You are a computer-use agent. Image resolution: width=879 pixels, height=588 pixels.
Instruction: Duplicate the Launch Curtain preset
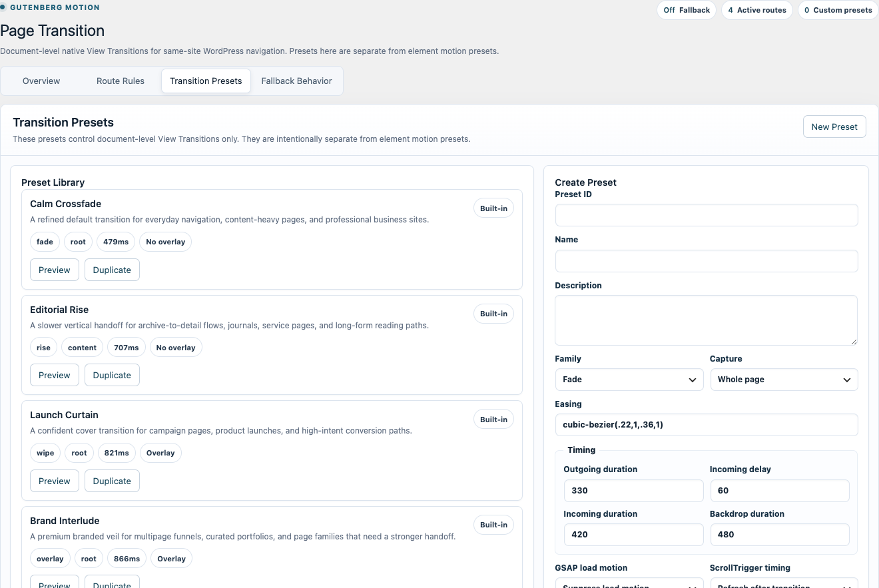click(x=112, y=481)
